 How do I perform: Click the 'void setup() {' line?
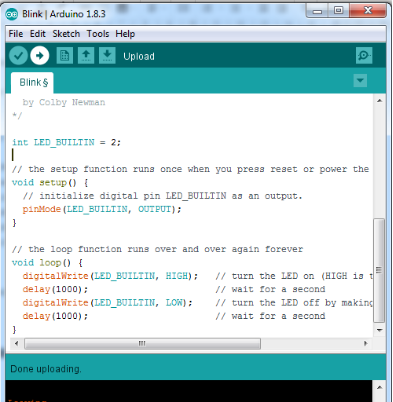50,183
